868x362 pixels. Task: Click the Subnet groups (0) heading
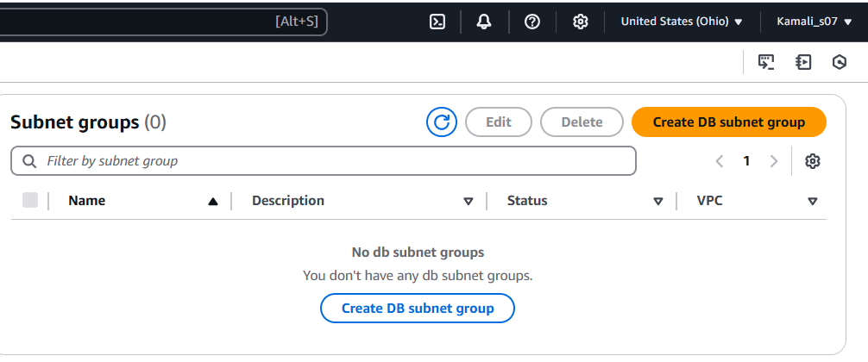[89, 122]
